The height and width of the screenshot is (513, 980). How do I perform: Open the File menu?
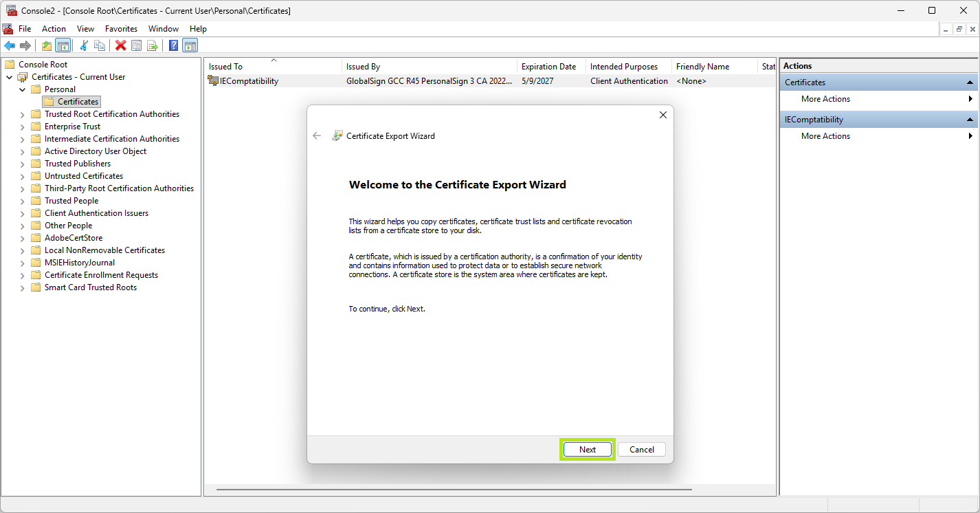tap(25, 29)
